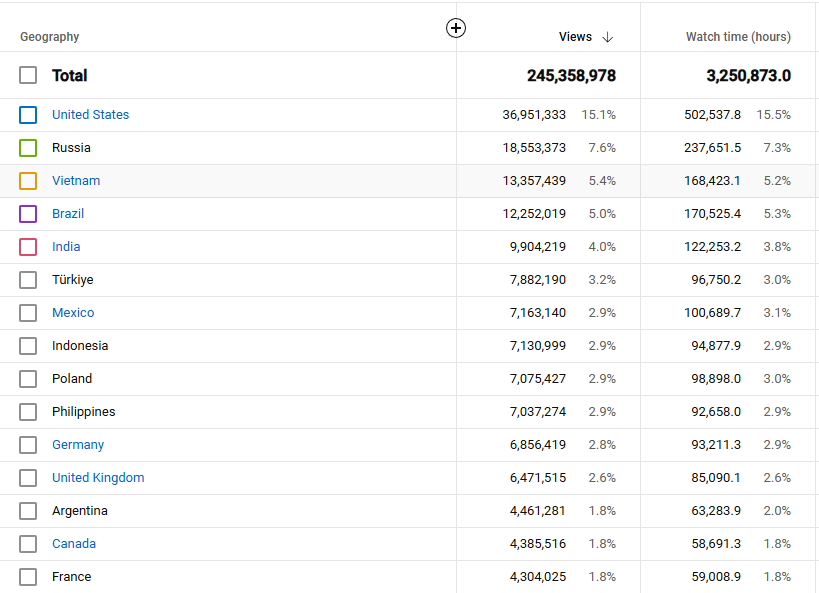Check the Türkiye row checkbox
The width and height of the screenshot is (819, 593).
(28, 280)
